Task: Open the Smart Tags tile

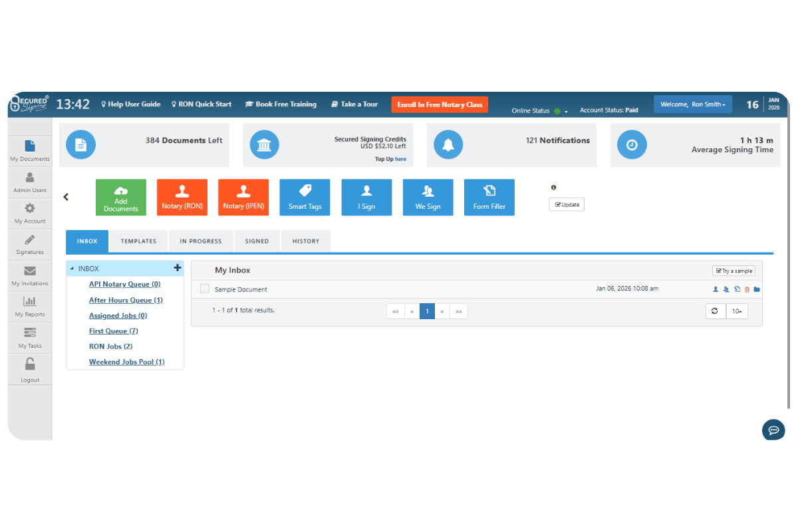Action: coord(305,198)
